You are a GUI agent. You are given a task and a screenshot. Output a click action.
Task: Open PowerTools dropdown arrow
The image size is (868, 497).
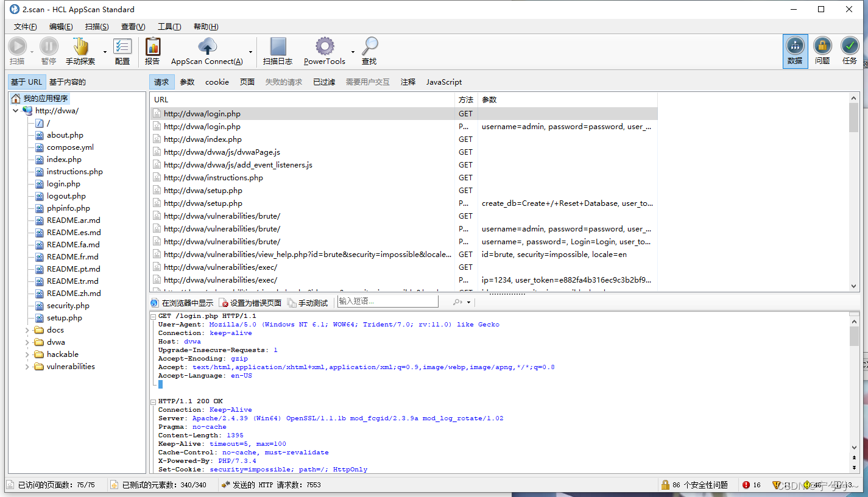[x=353, y=52]
